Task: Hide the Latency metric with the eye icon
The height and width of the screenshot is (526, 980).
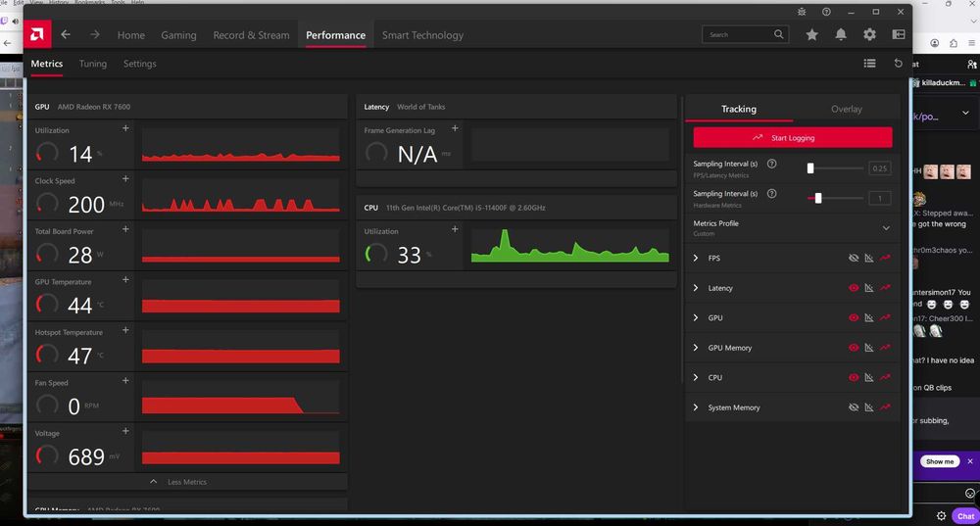Action: point(854,288)
